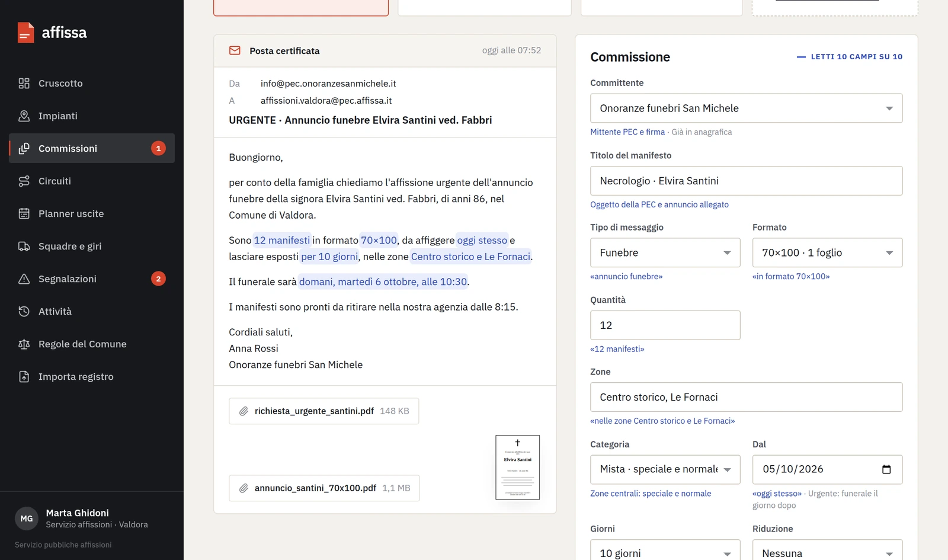Viewport: 948px width, 560px height.
Task: Click highlighted text Centro storico e Le Fornaci
Action: pos(471,257)
